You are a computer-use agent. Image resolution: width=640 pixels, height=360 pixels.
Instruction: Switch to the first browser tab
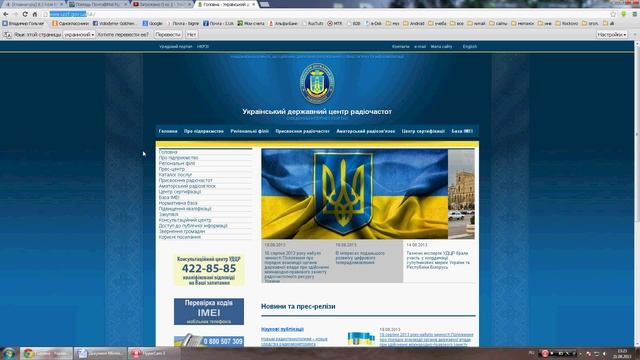point(33,4)
